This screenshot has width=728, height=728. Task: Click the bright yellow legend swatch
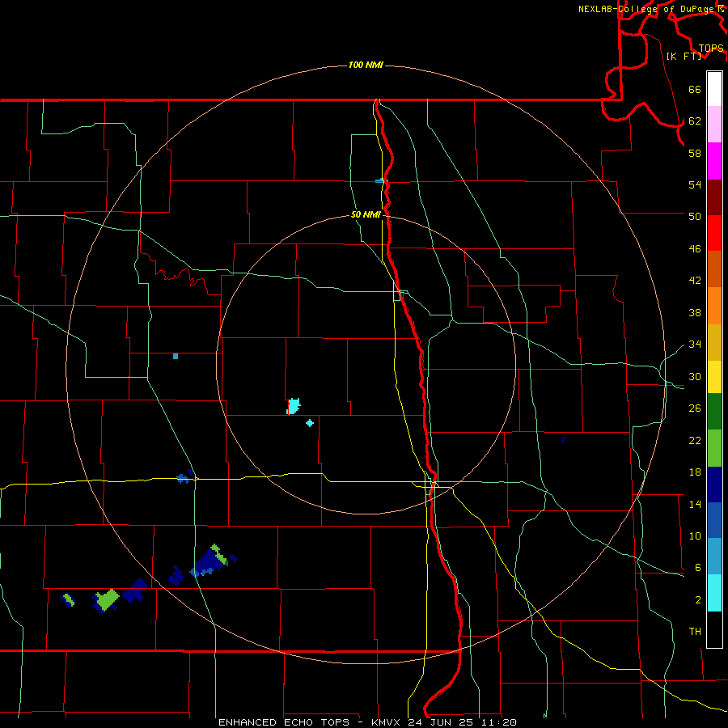[x=714, y=377]
